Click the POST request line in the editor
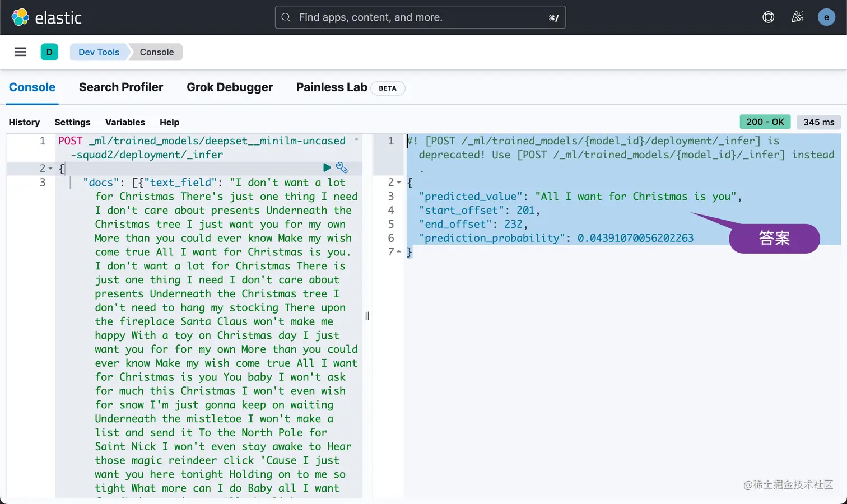Viewport: 847px width, 504px height. click(x=202, y=148)
